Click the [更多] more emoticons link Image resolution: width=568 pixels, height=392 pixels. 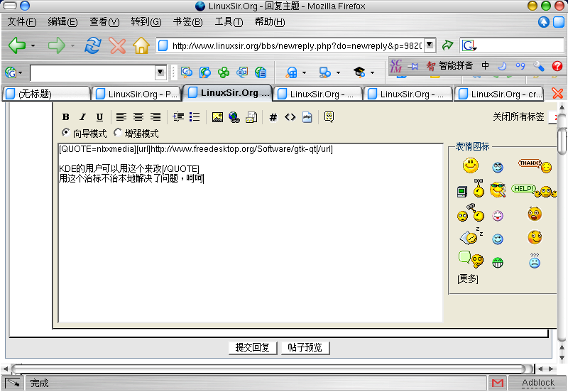pyautogui.click(x=468, y=278)
